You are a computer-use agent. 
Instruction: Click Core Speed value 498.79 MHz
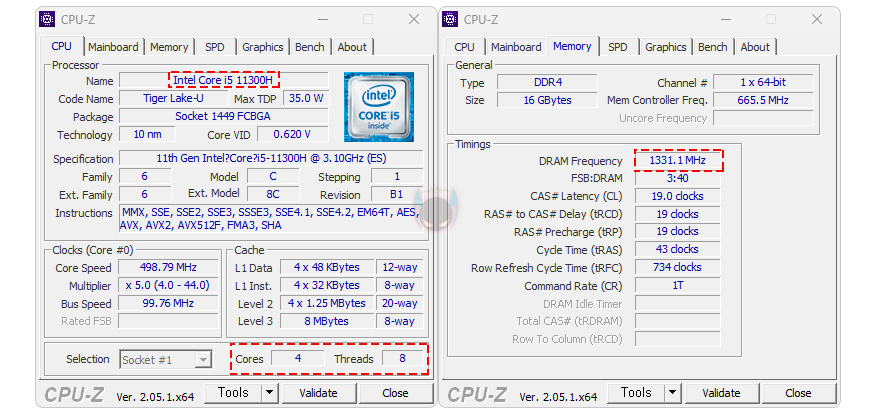point(168,267)
